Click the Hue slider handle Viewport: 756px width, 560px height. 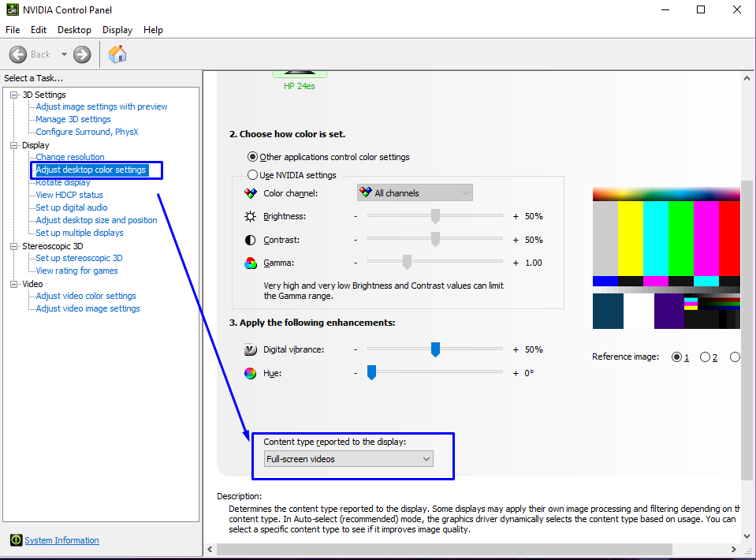click(x=371, y=372)
